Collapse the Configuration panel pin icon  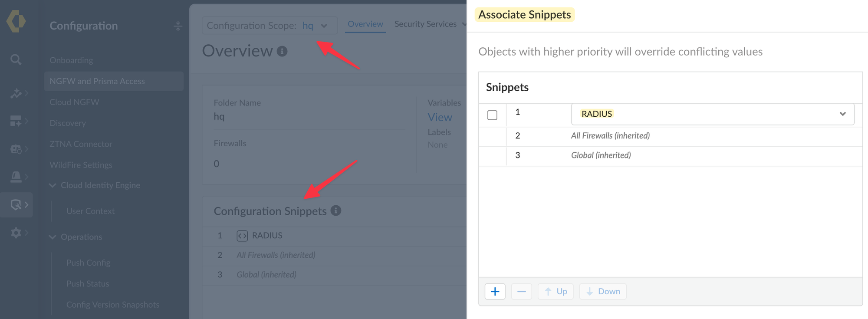[x=178, y=26]
